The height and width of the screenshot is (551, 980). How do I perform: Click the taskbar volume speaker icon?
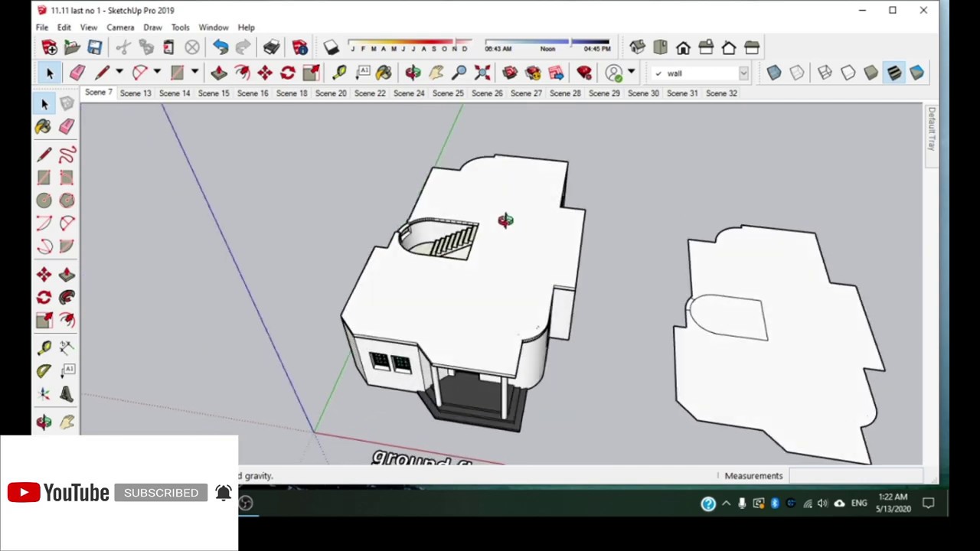click(x=822, y=504)
